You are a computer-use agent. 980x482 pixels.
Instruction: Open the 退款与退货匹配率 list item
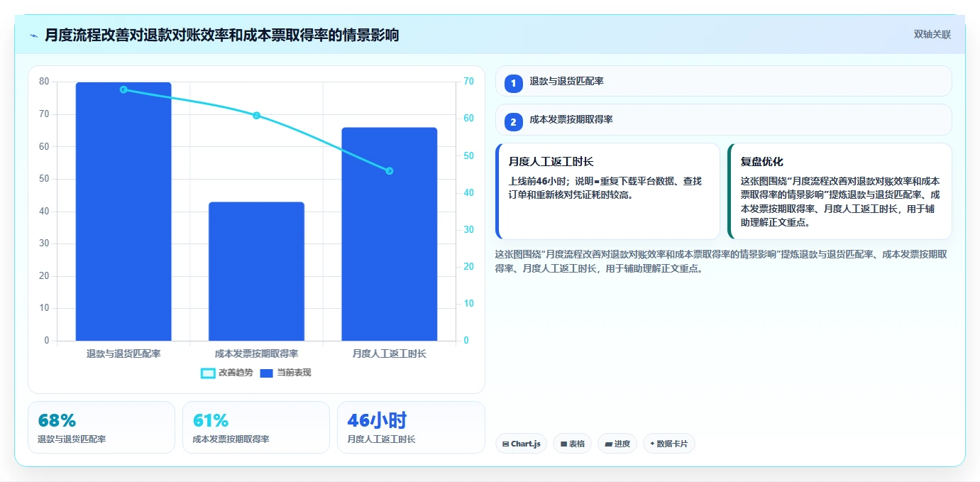pyautogui.click(x=723, y=81)
